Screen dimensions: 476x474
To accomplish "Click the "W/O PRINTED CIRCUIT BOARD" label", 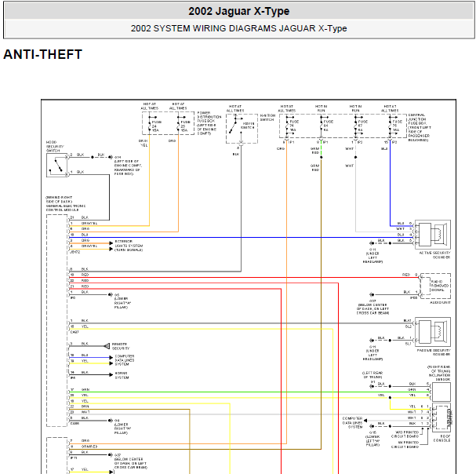I will [x=405, y=434].
